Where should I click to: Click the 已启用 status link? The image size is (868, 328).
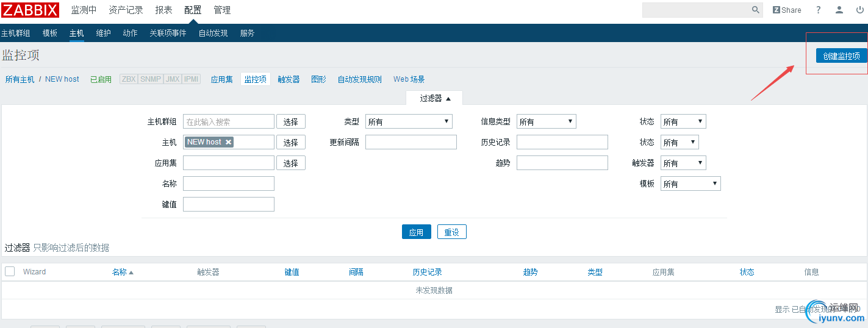[x=101, y=79]
